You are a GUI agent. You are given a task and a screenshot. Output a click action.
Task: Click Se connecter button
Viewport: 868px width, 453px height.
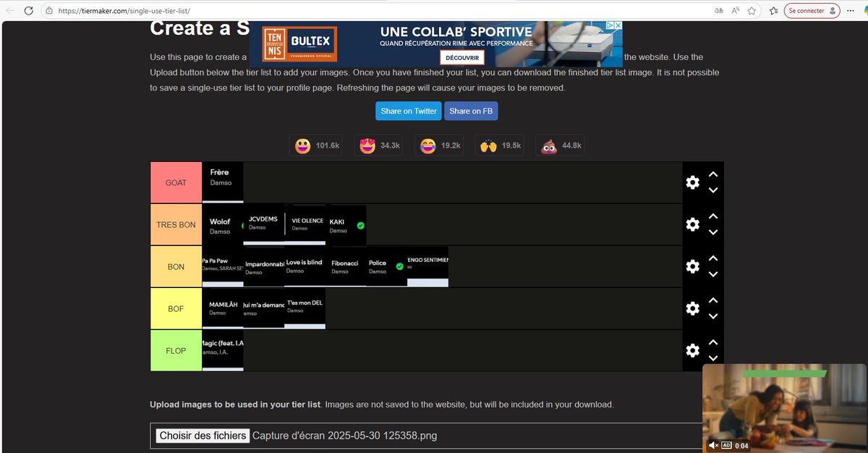click(812, 11)
